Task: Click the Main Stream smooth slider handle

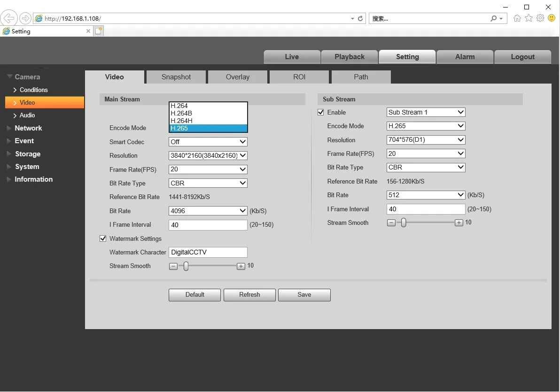Action: click(x=186, y=266)
